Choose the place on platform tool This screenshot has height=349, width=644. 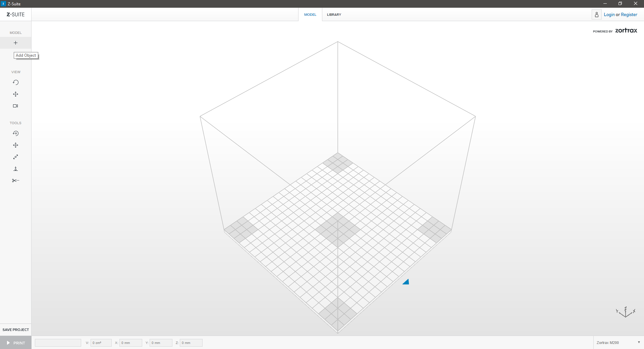[x=15, y=169]
